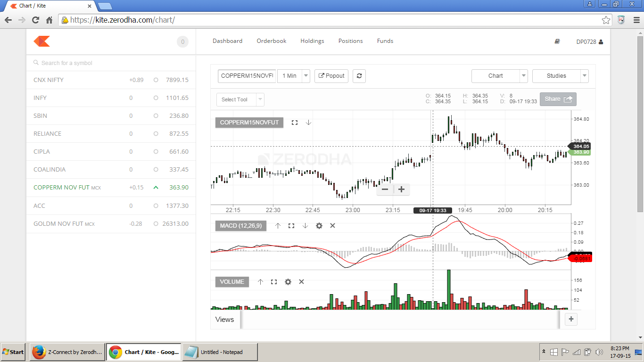The width and height of the screenshot is (644, 362).
Task: Remove the MACD study with X
Action: [332, 226]
